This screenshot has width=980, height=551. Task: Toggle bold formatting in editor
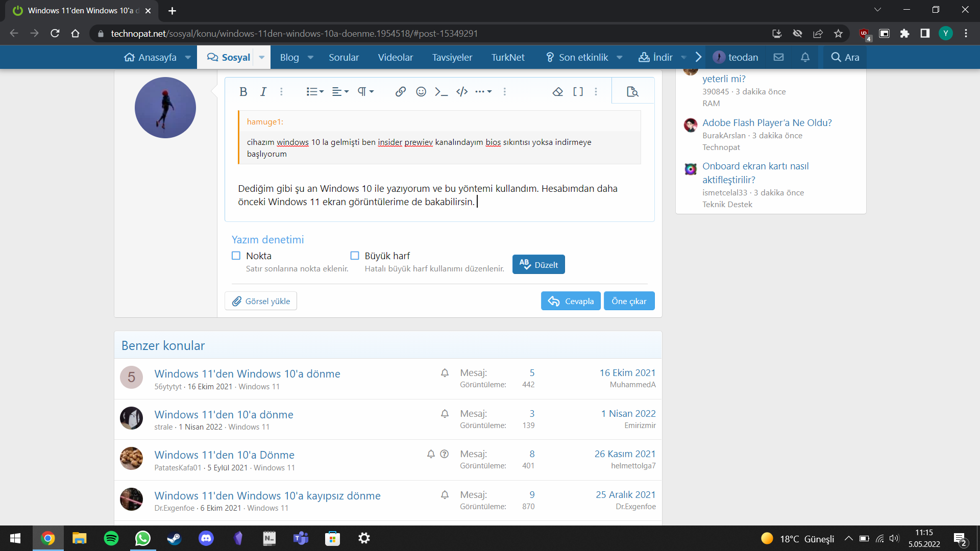[x=243, y=92]
